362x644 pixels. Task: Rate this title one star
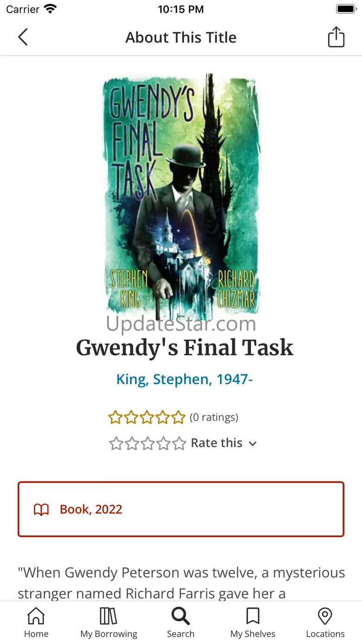coord(116,443)
